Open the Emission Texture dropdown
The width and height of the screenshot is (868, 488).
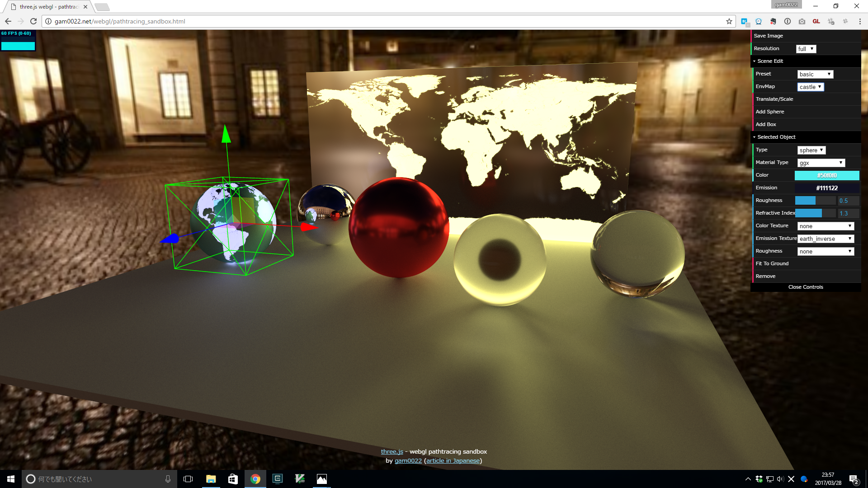(x=825, y=239)
